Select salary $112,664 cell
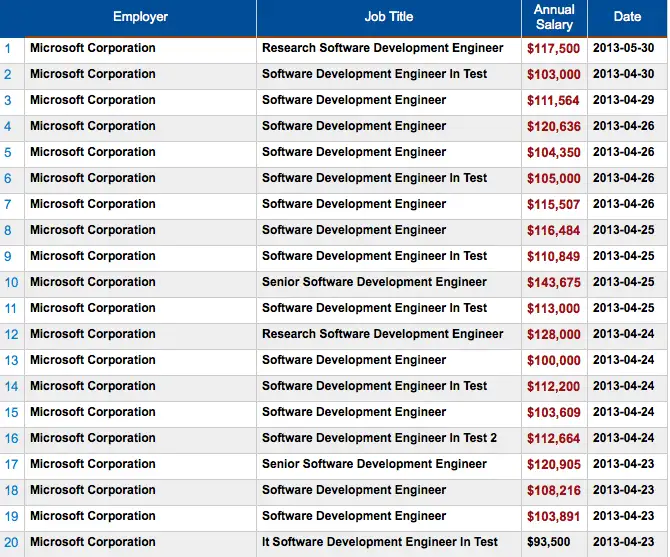 [x=553, y=439]
